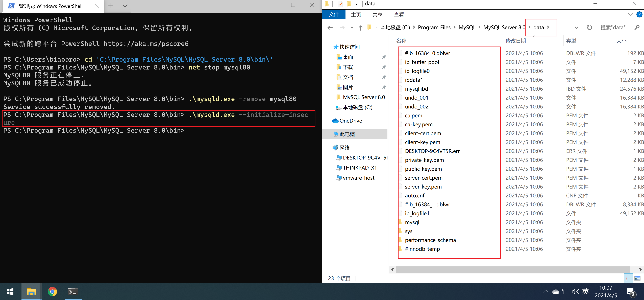This screenshot has width=644, height=300.
Task: Click scrollbar right arrow in Explorer
Action: 640,270
